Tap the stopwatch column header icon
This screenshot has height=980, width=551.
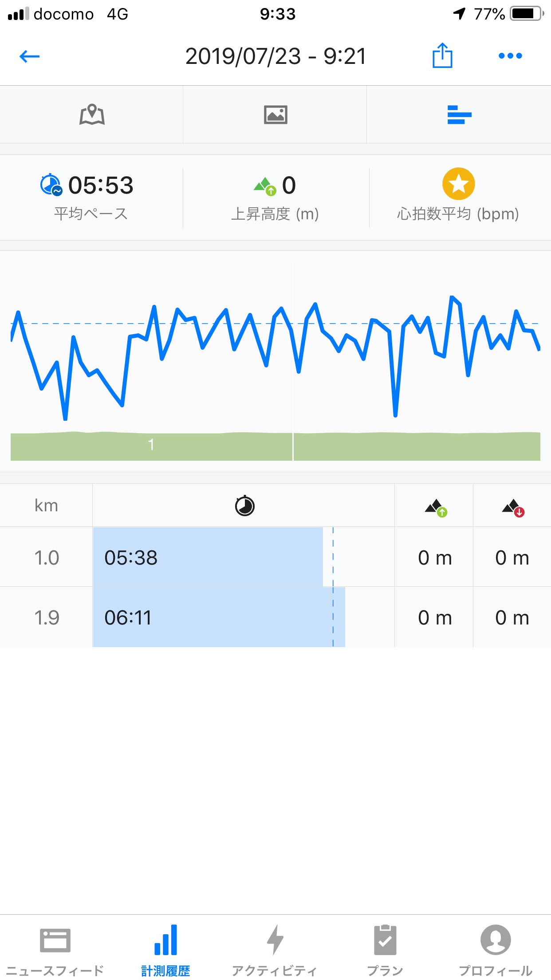pyautogui.click(x=244, y=506)
